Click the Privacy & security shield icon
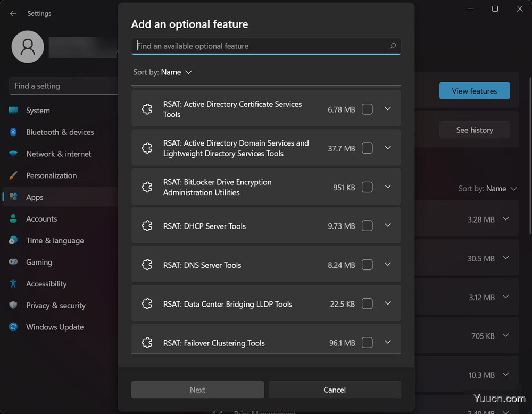Viewport: 532px width, 414px height. [13, 305]
